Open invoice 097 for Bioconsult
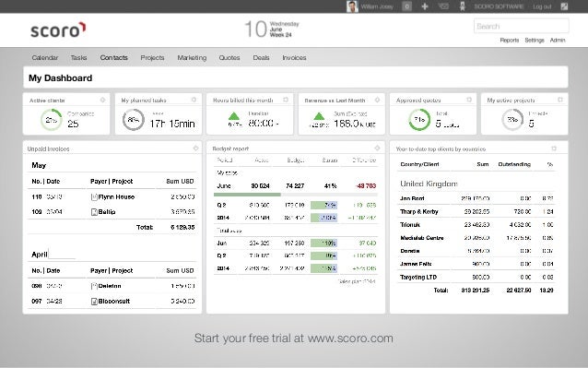 coord(112,302)
